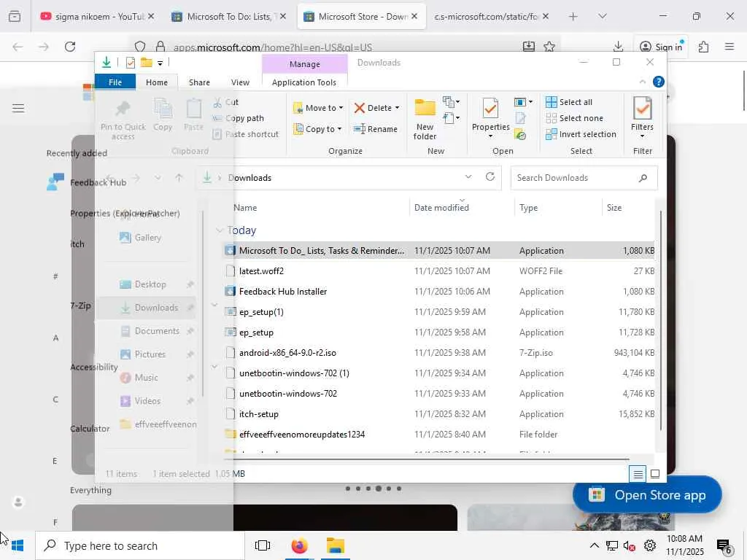Image resolution: width=747 pixels, height=560 pixels.
Task: Open notification center icon
Action: [x=724, y=545]
